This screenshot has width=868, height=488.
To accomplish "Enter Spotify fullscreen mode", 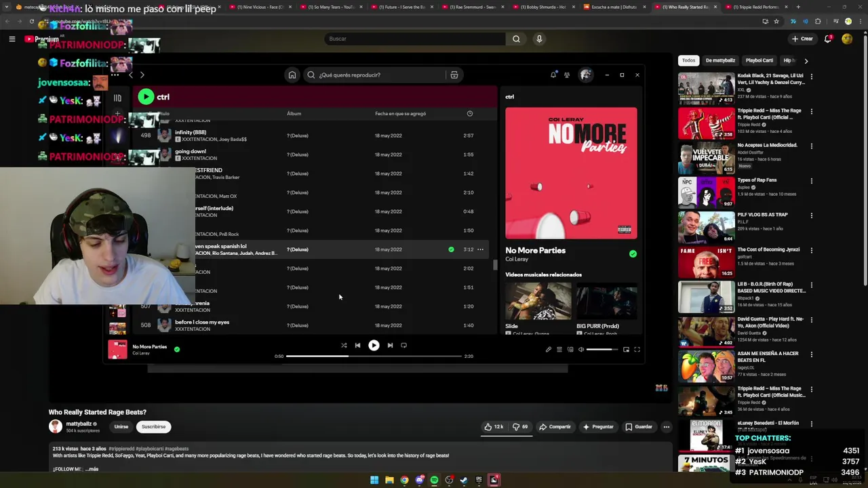I will click(x=637, y=350).
